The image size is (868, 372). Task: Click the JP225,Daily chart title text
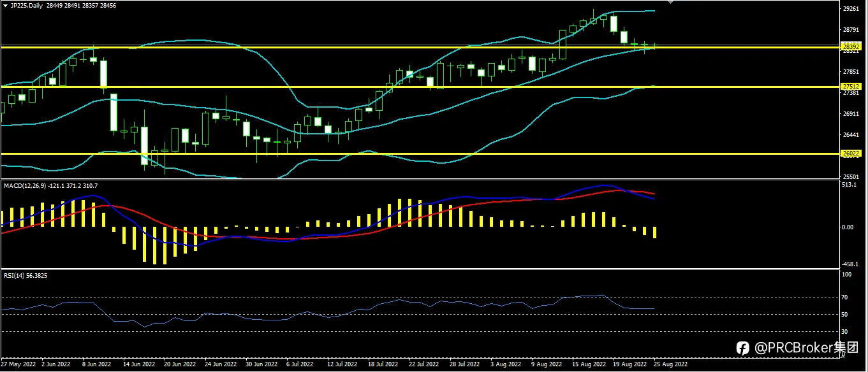(x=27, y=5)
